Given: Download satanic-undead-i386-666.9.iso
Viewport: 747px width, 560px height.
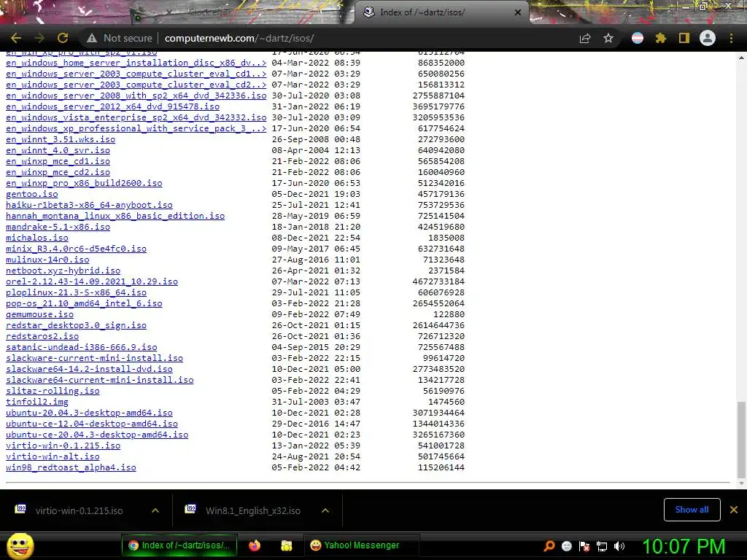Looking at the screenshot, I should coord(82,348).
